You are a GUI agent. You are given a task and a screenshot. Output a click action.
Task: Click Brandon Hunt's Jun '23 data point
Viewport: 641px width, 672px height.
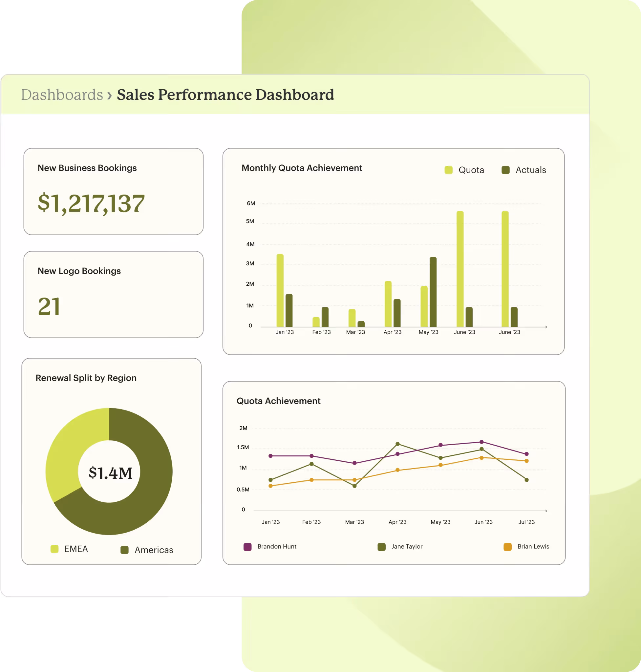[x=481, y=442]
